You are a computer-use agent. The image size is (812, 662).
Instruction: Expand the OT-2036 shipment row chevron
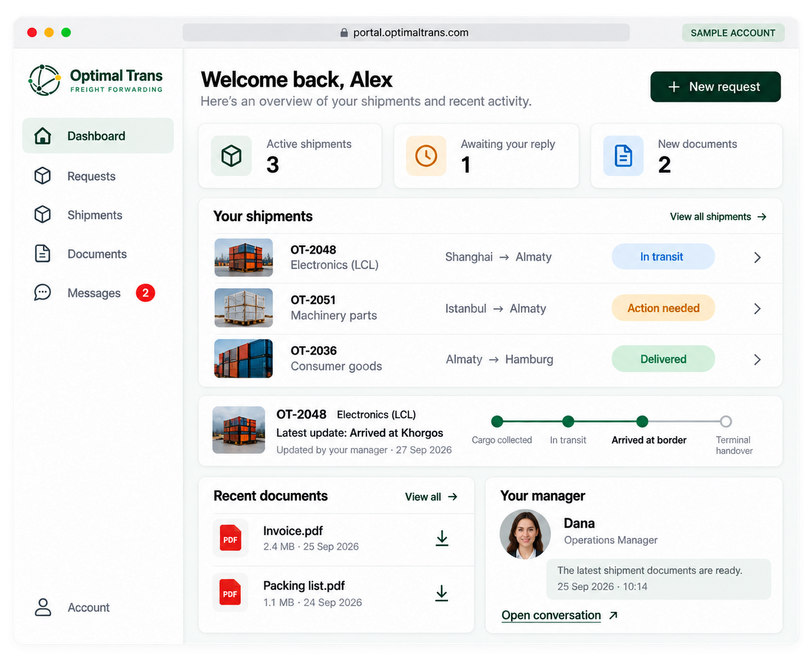point(757,360)
